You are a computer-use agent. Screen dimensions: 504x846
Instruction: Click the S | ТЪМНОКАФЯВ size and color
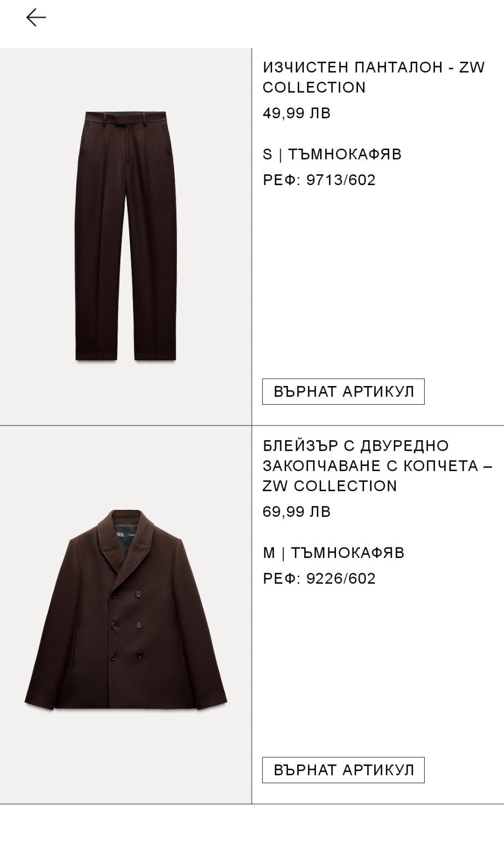point(332,154)
